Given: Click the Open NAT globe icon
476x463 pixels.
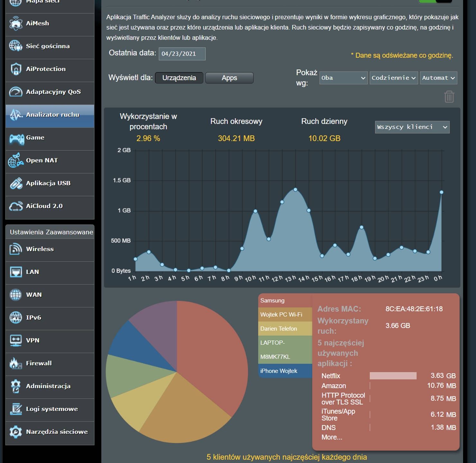Looking at the screenshot, I should (16, 160).
